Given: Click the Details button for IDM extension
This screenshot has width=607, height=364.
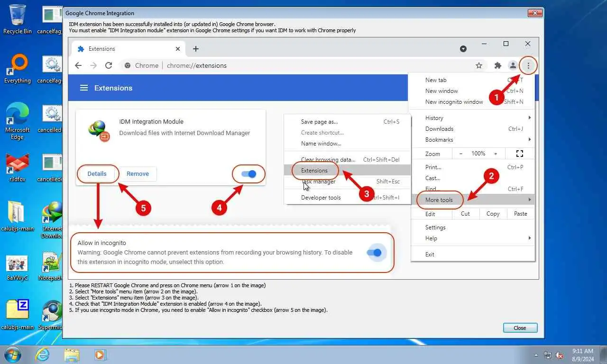Looking at the screenshot, I should pyautogui.click(x=97, y=173).
